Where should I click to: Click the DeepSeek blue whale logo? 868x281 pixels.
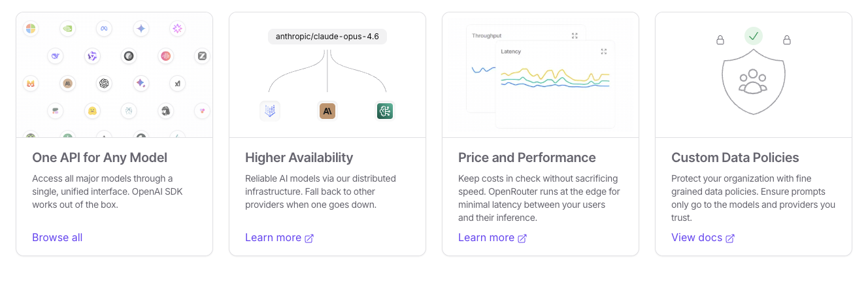tap(56, 56)
